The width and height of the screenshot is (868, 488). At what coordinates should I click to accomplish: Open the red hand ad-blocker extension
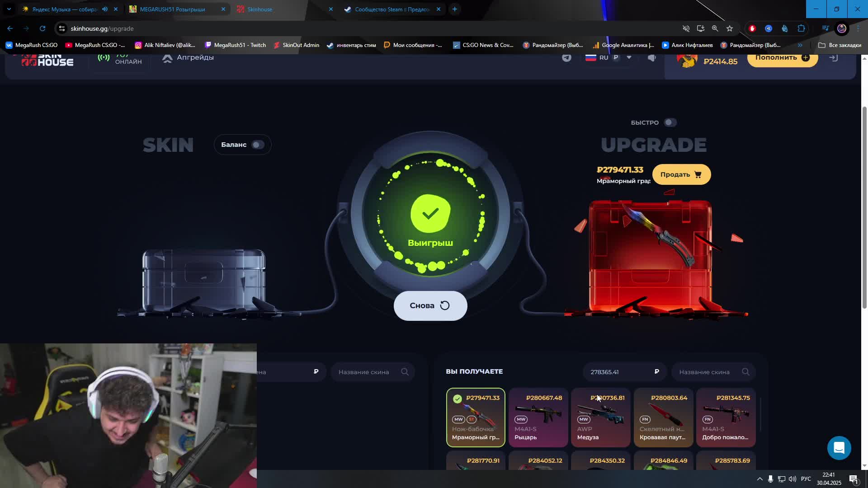[752, 28]
